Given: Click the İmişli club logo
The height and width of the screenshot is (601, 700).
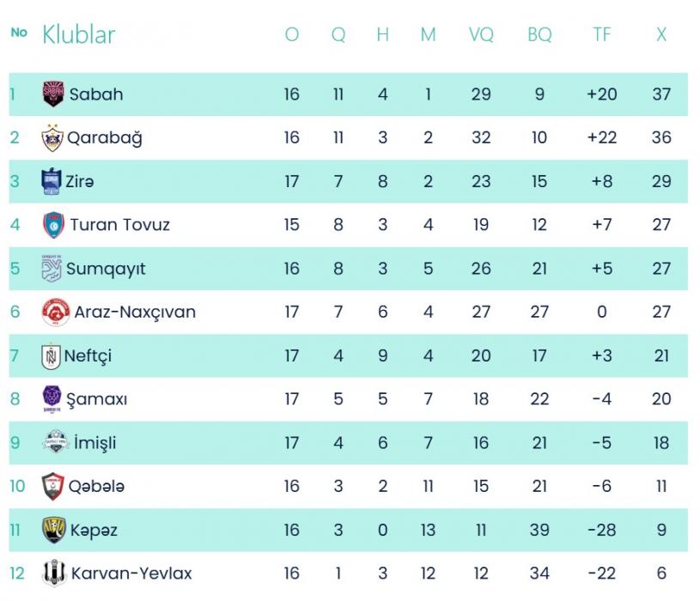Looking at the screenshot, I should coord(56,443).
